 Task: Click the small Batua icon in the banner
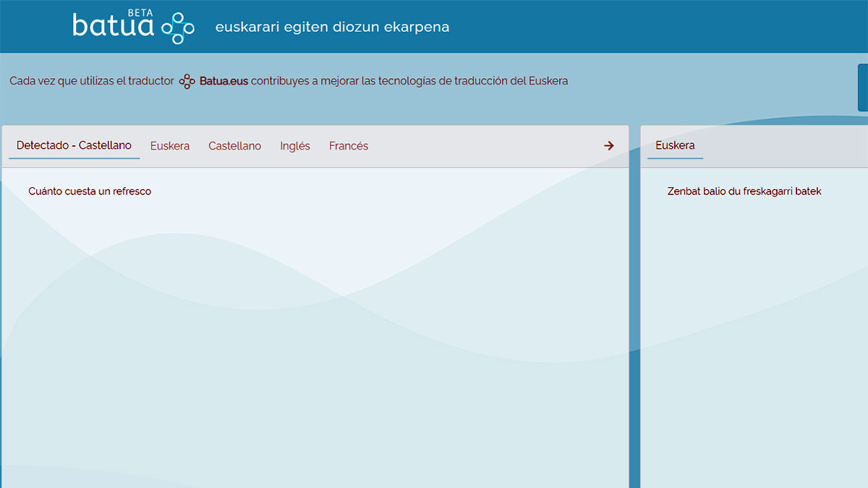(x=187, y=82)
